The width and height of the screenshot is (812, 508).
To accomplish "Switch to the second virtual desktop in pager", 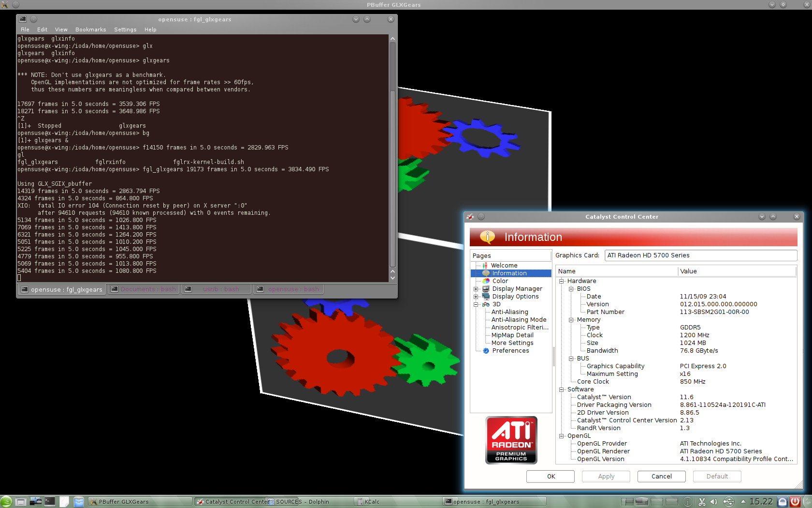I will click(642, 502).
